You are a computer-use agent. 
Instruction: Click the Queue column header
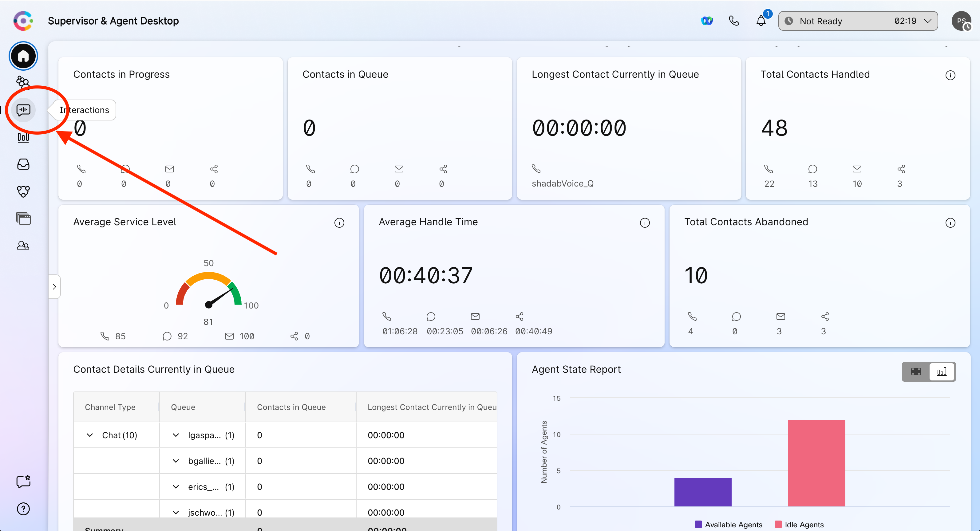183,407
